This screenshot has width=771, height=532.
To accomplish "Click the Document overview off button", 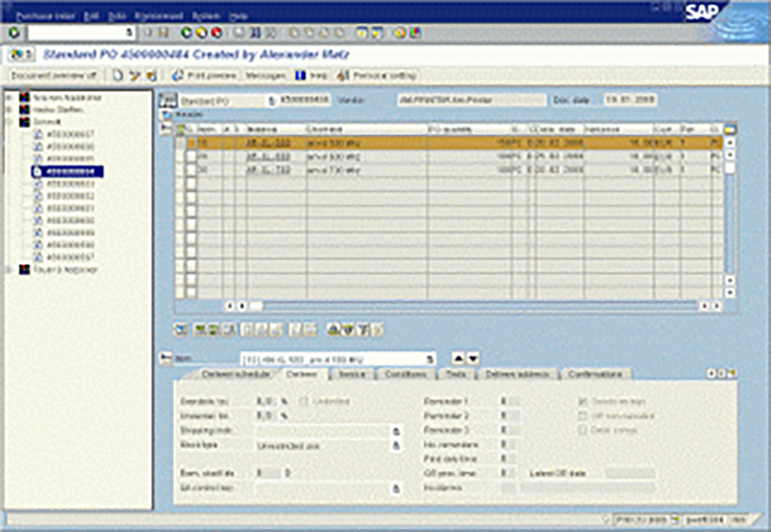I will click(54, 75).
